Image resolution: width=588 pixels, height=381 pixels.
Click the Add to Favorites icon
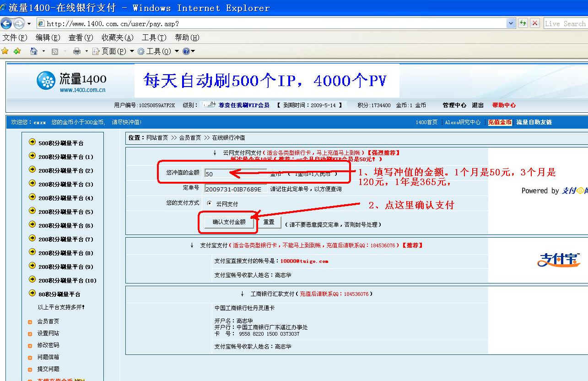click(x=17, y=51)
